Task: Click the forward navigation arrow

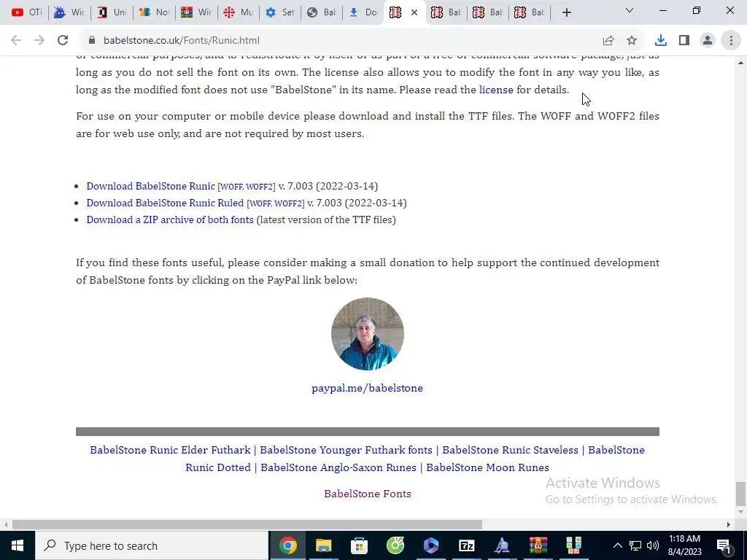Action: 39,41
